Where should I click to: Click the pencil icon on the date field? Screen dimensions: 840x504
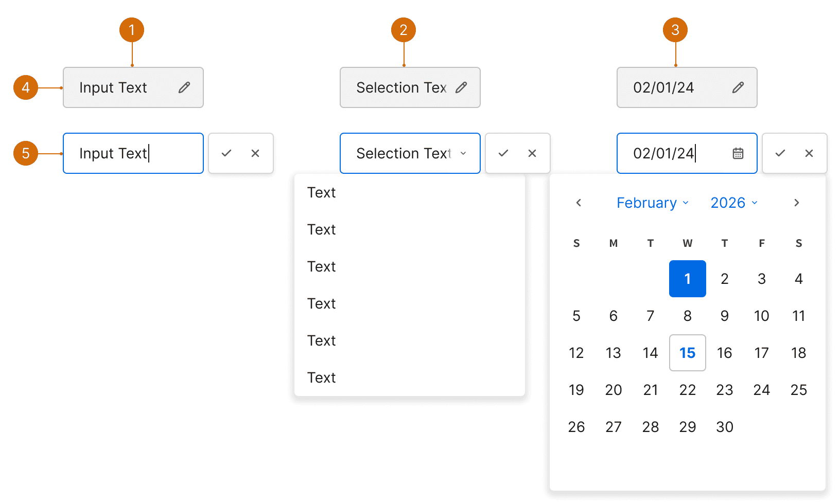tap(738, 87)
